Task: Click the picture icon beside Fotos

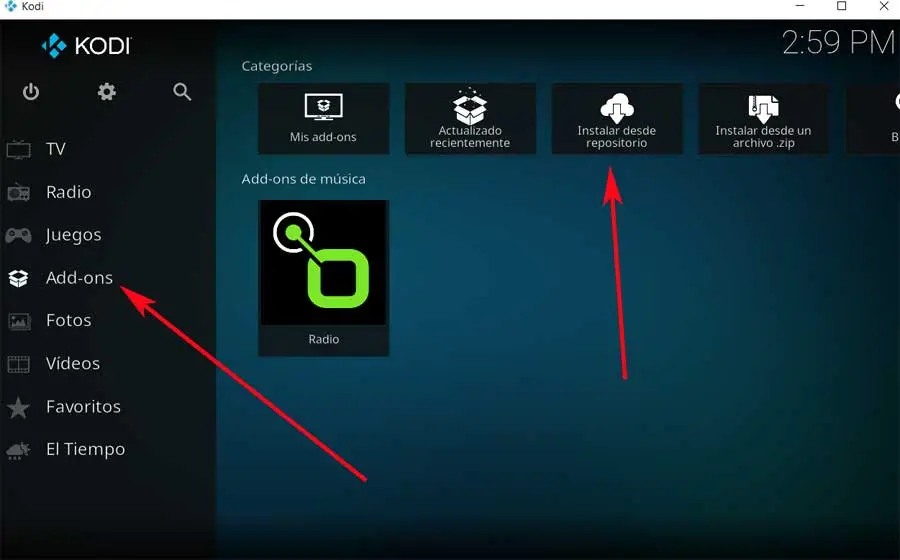Action: click(x=18, y=321)
